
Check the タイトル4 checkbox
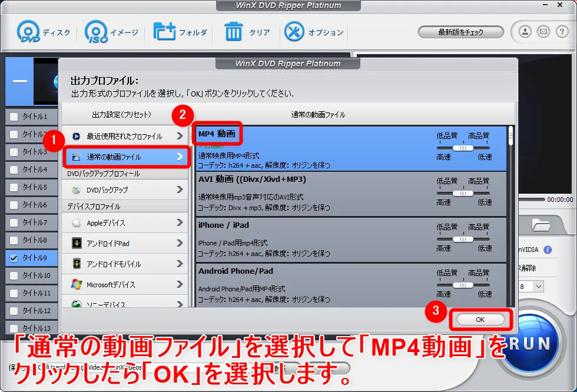[14, 170]
